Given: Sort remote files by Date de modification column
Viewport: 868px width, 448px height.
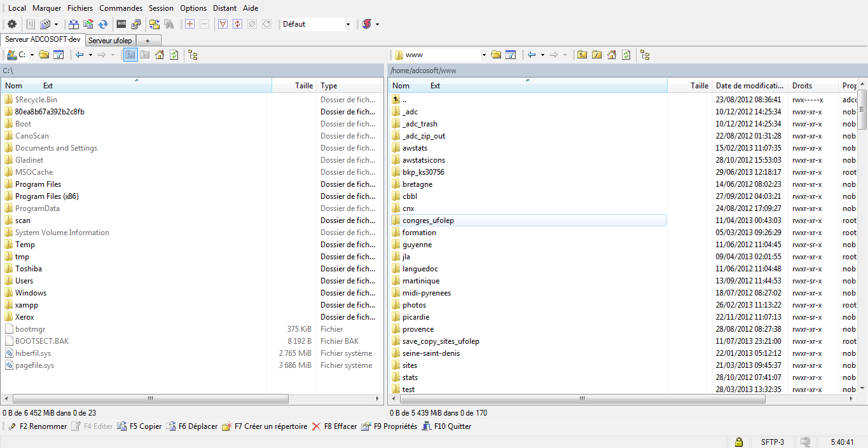Looking at the screenshot, I should pyautogui.click(x=750, y=86).
